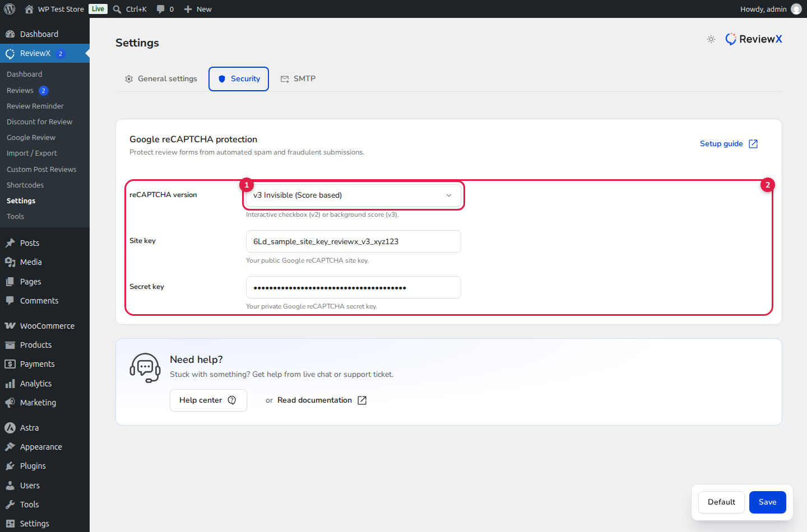Click the Live status badge
Image resolution: width=807 pixels, height=532 pixels.
click(98, 9)
